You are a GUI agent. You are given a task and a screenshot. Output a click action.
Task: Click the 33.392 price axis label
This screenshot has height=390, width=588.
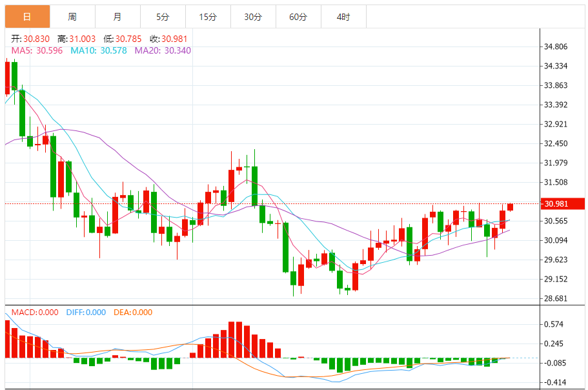click(x=556, y=105)
